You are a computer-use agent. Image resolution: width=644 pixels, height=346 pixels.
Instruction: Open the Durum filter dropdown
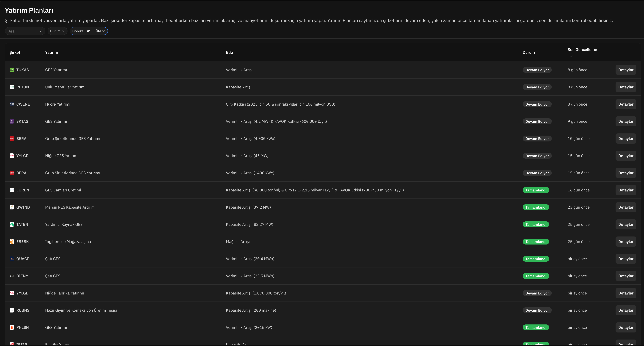[57, 31]
